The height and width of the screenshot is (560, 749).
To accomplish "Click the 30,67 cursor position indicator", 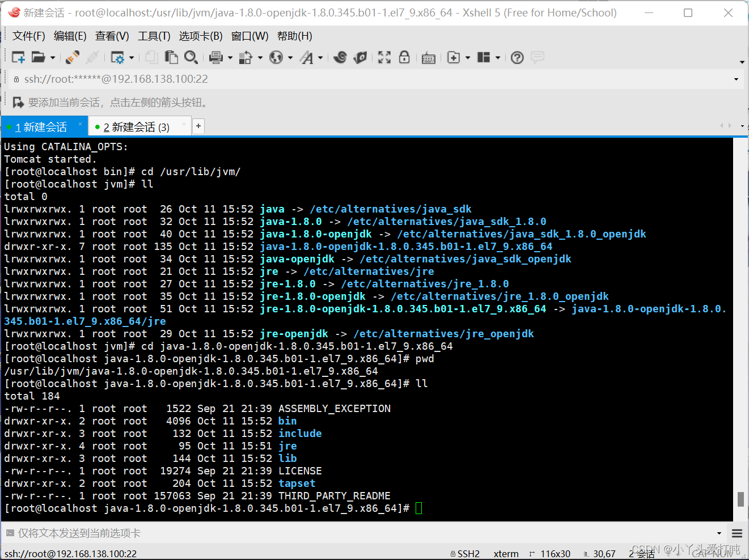I will (599, 554).
